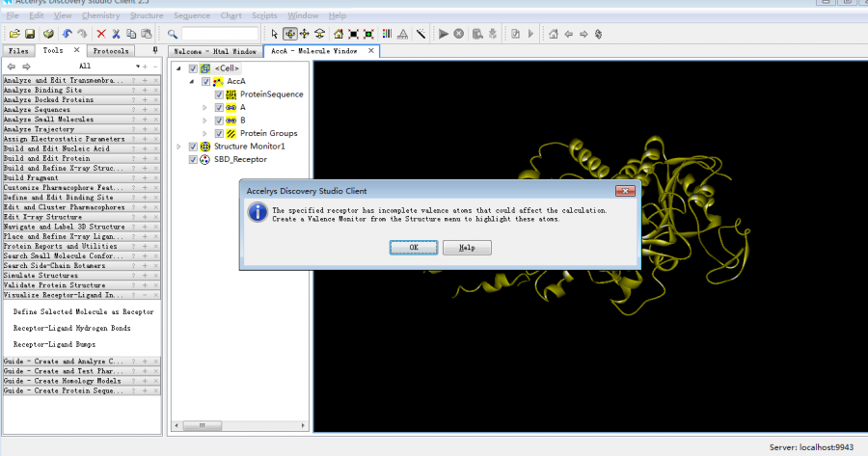Click the Center structure green icon
Screen dimensions: 868x456
[368, 34]
